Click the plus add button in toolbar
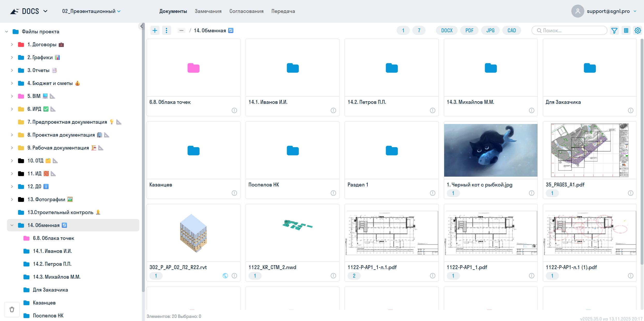The width and height of the screenshot is (644, 321). pos(155,30)
